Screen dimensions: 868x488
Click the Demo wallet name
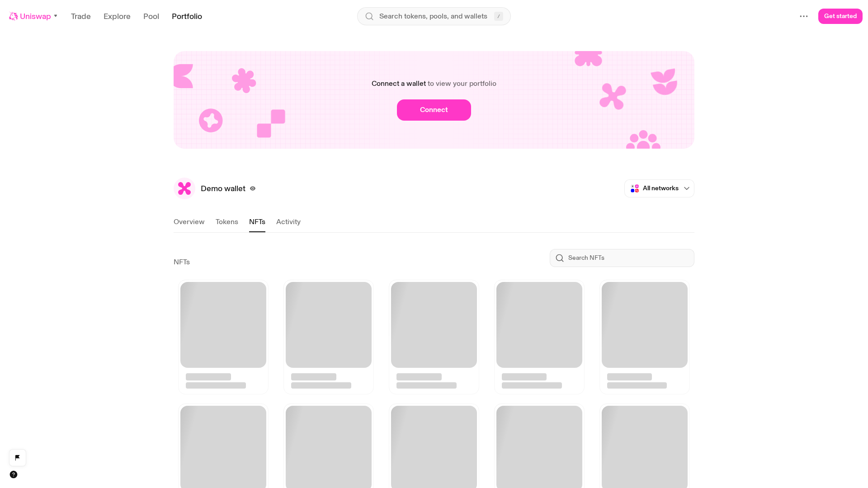(x=223, y=188)
